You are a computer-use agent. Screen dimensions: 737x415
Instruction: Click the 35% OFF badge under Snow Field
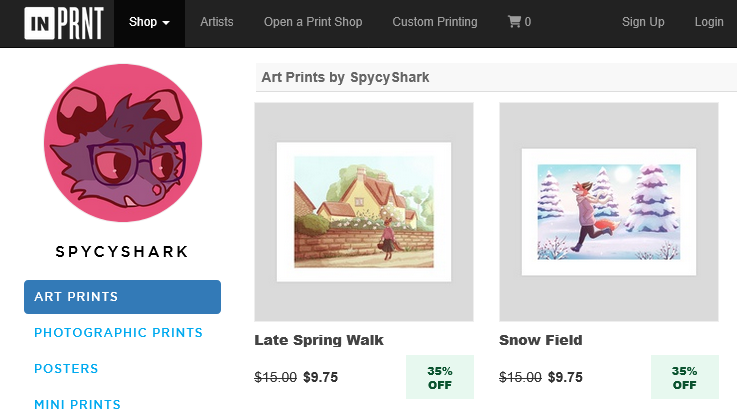tap(684, 377)
